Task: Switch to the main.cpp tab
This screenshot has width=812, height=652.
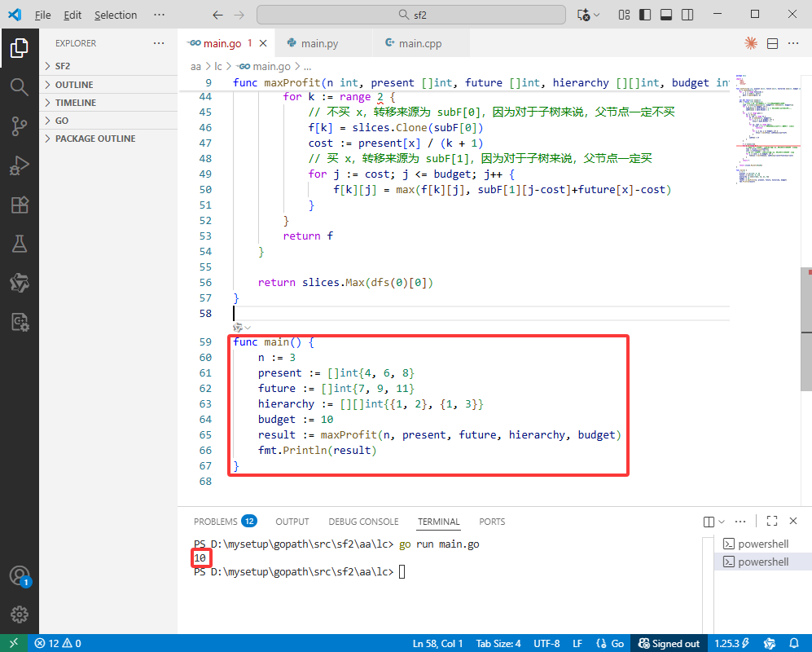Action: (419, 43)
